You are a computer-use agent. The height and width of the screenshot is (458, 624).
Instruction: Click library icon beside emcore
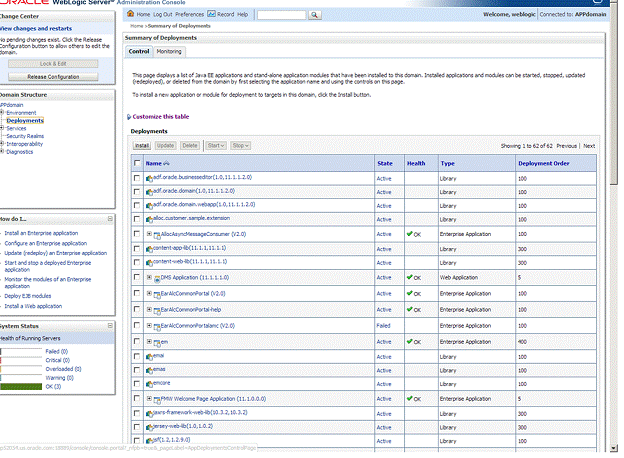coord(150,384)
